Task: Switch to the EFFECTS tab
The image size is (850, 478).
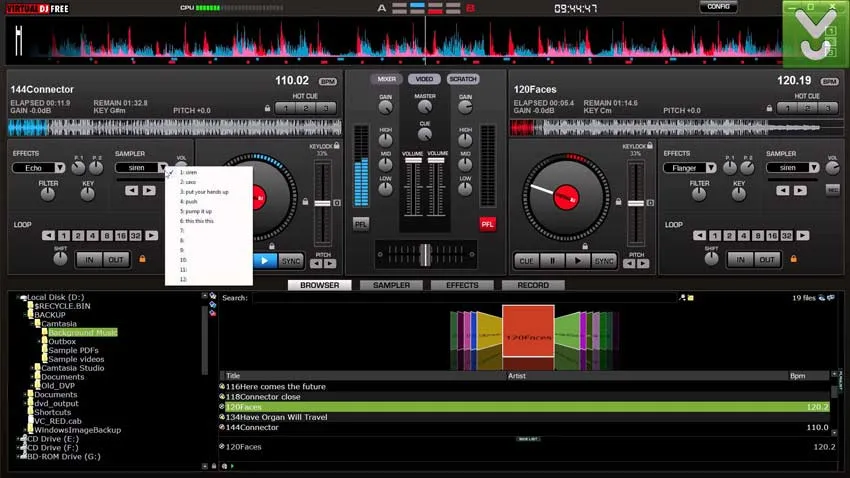Action: click(x=462, y=285)
